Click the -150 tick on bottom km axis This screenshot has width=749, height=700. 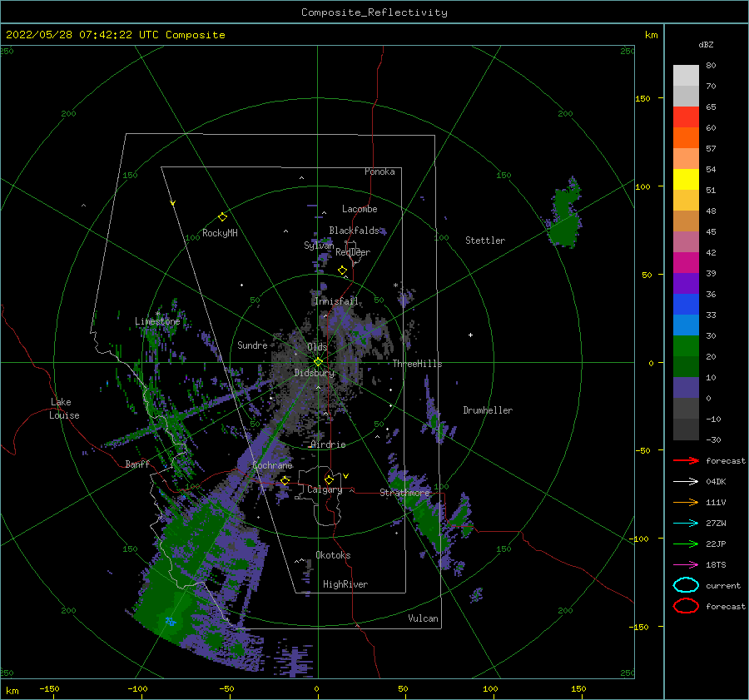49,688
